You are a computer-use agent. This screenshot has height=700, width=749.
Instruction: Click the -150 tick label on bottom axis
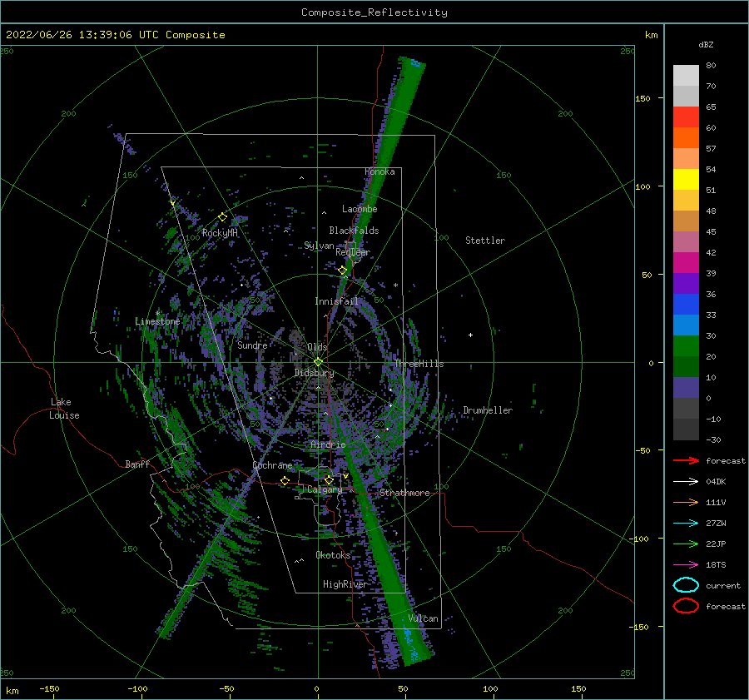click(49, 688)
